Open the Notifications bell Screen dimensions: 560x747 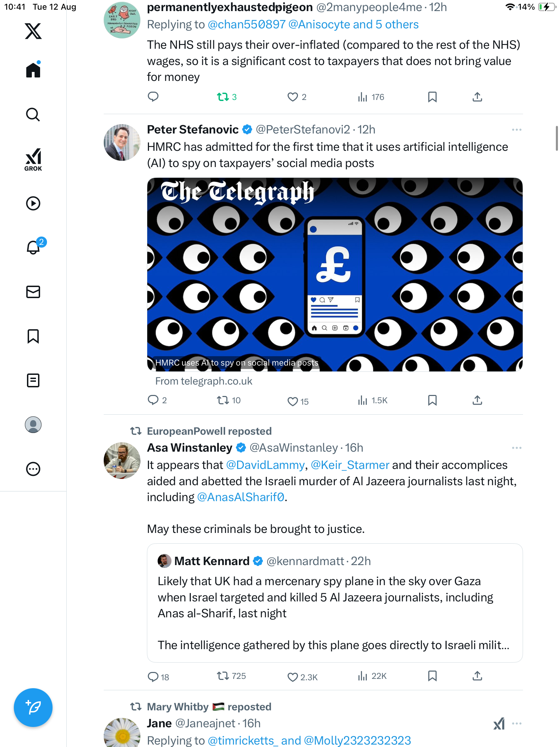click(x=33, y=247)
